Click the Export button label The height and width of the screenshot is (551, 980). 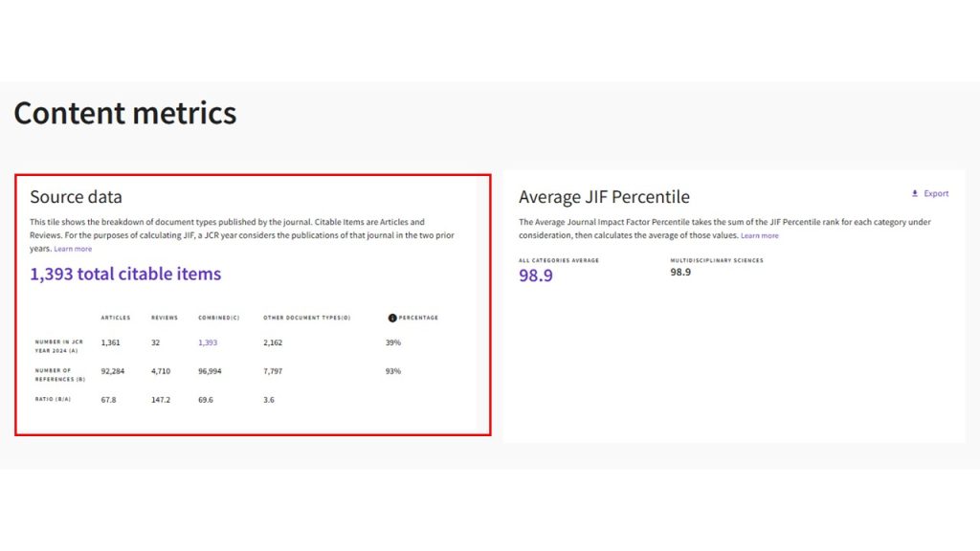pos(936,193)
